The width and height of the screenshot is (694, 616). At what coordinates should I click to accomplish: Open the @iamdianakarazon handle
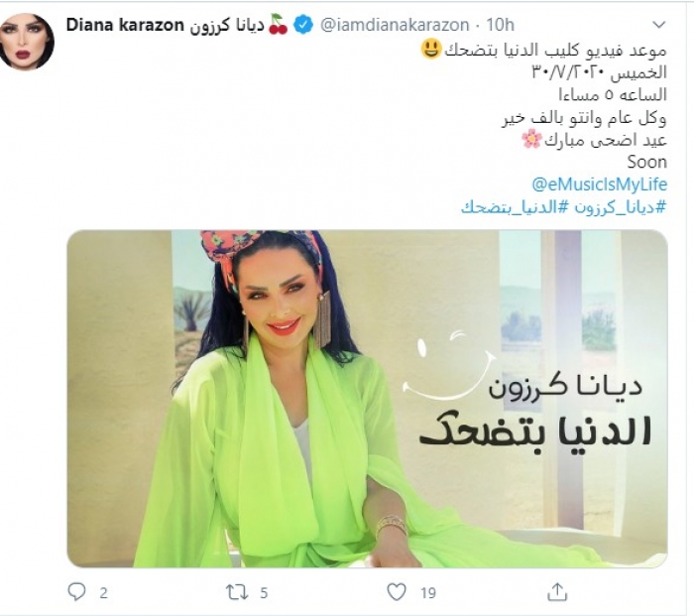395,25
